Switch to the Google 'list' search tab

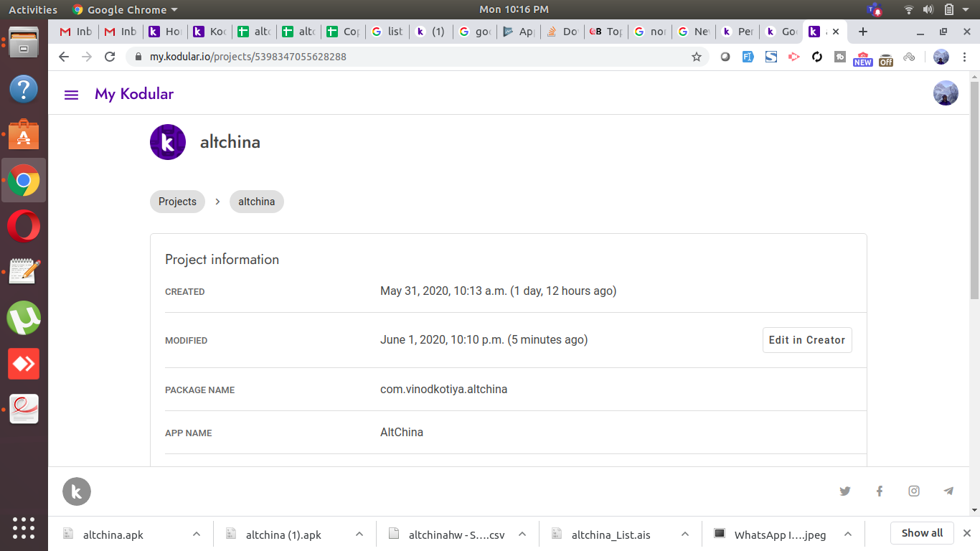(x=387, y=32)
